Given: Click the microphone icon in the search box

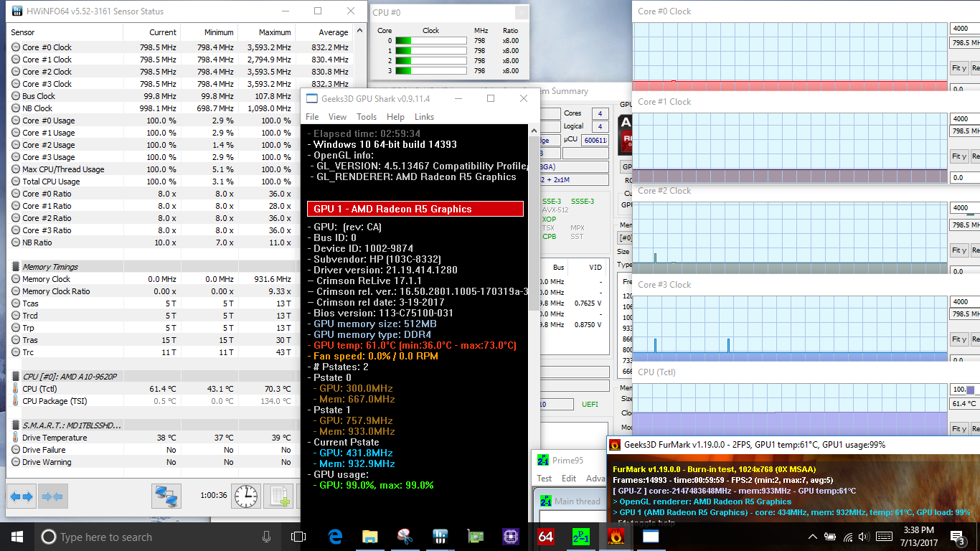Looking at the screenshot, I should tap(266, 537).
